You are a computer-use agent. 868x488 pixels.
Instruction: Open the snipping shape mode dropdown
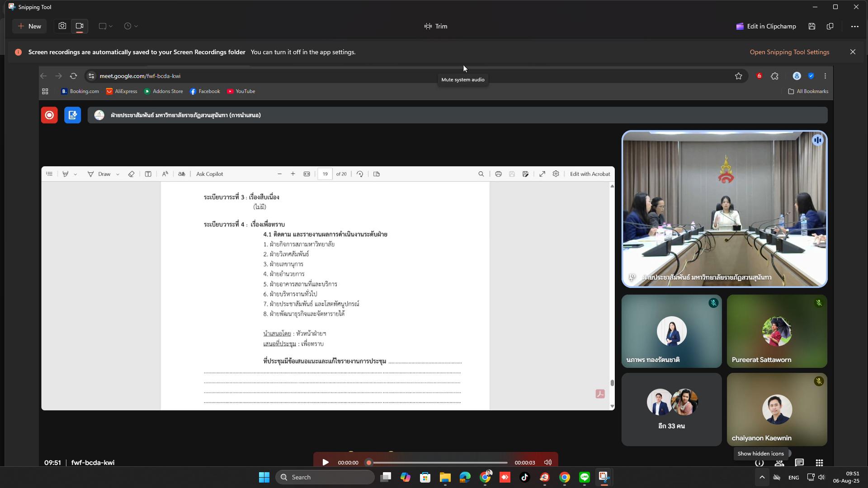tap(106, 26)
